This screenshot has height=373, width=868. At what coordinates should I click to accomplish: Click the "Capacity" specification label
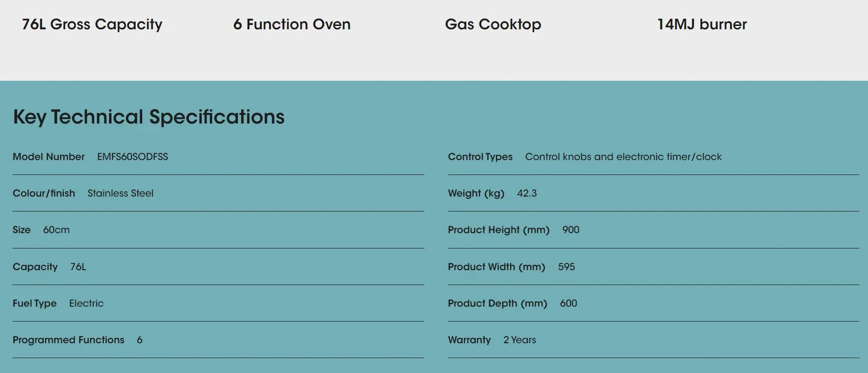tap(35, 267)
